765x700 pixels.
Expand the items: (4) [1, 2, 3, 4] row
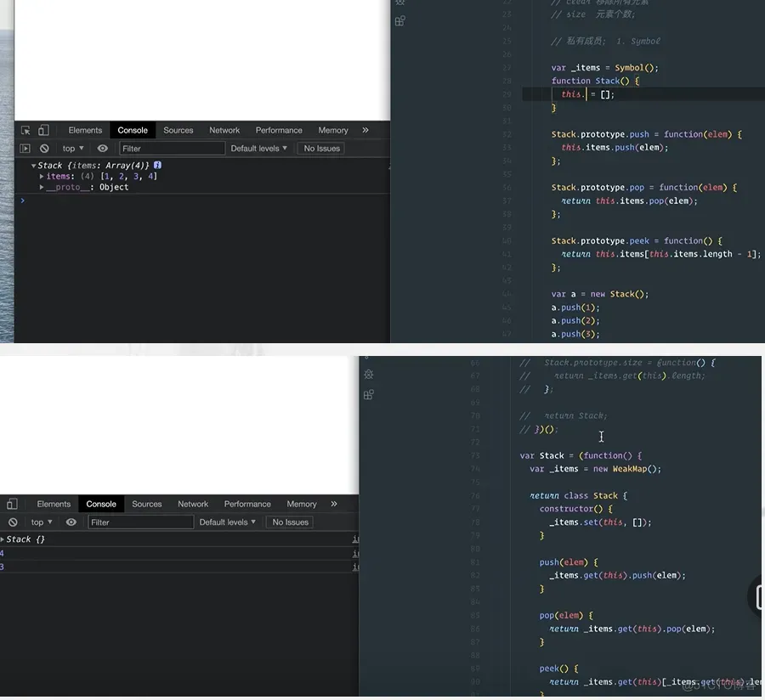[x=42, y=177]
